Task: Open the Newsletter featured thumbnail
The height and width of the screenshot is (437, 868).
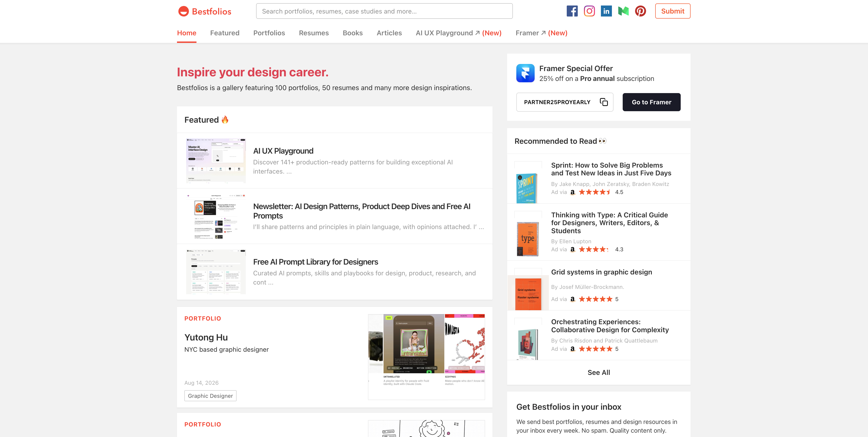Action: pos(216,216)
